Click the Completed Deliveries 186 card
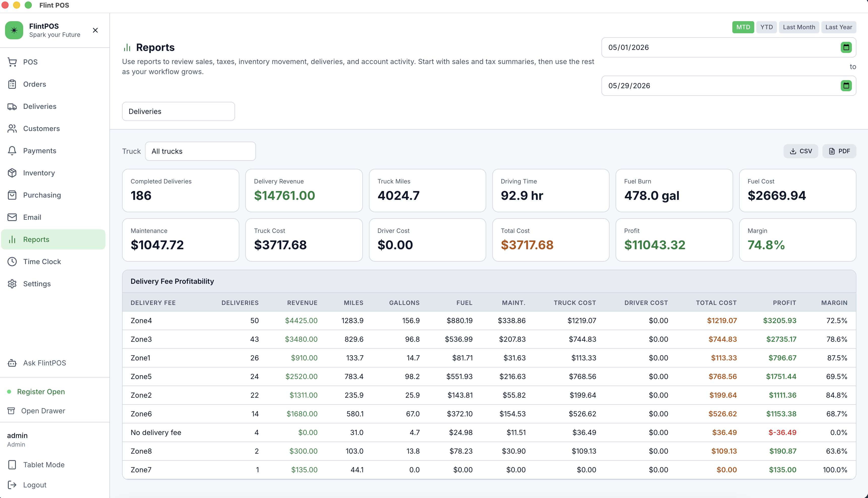The image size is (868, 498). click(181, 191)
